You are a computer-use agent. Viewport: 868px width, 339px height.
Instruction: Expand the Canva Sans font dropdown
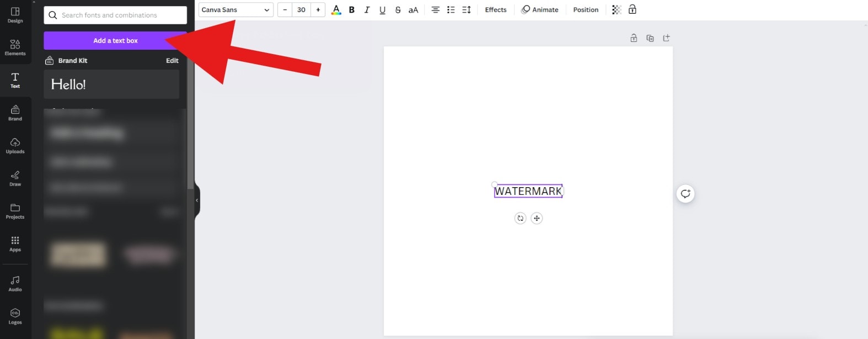tap(236, 10)
